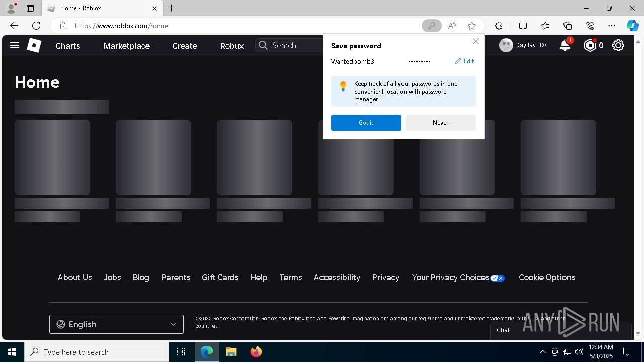Open the Jobs footer link
This screenshot has height=362, width=644.
pos(112,277)
